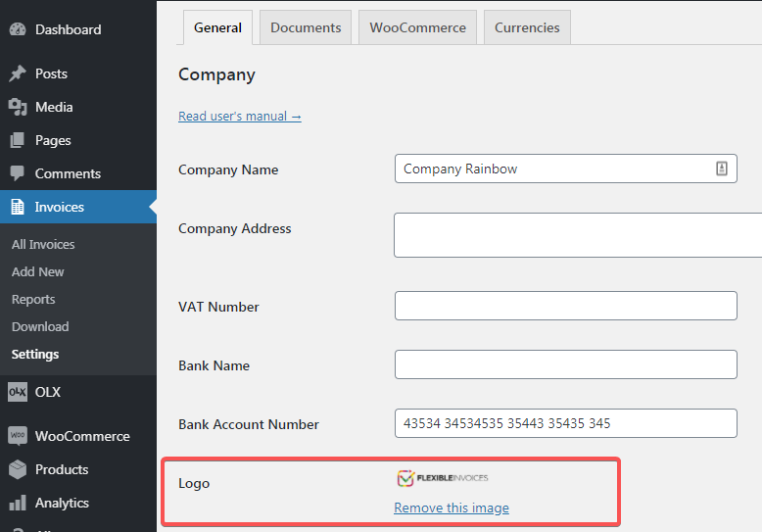The height and width of the screenshot is (532, 762).
Task: Open All Invoices submenu item
Action: coord(43,244)
